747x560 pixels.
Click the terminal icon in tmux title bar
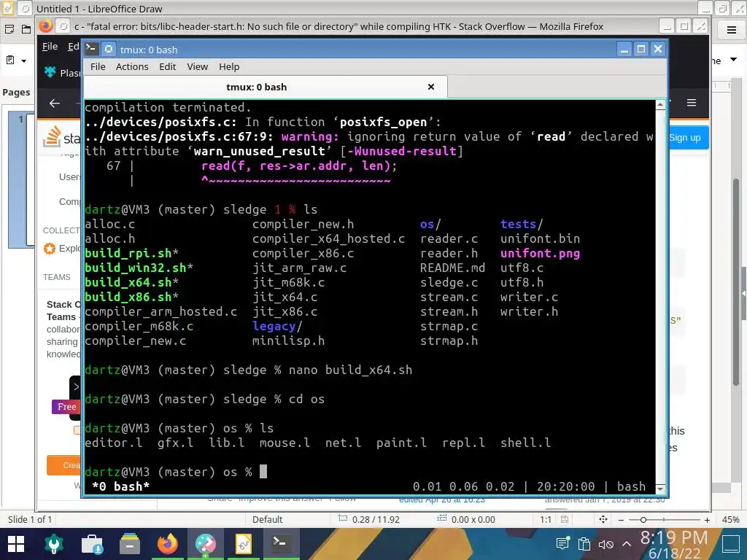(x=91, y=49)
